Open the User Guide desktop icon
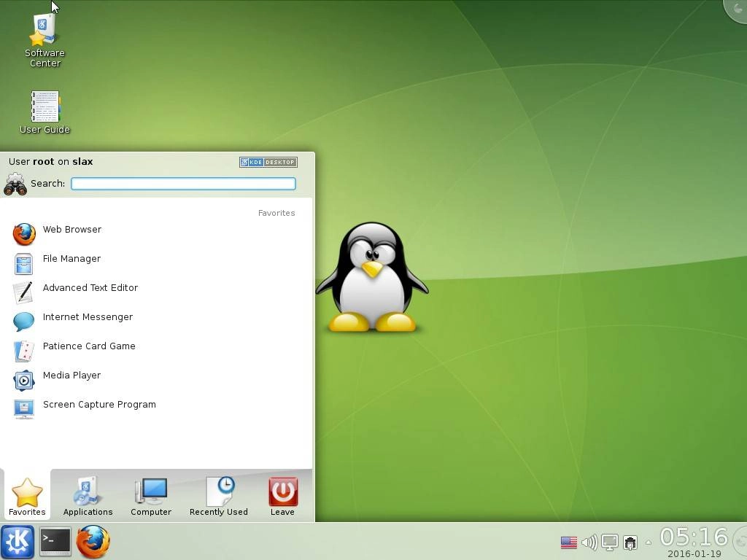The image size is (747, 560). [x=44, y=112]
